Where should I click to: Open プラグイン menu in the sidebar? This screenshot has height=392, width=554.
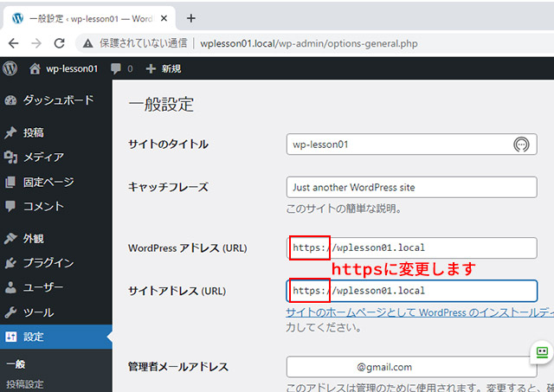pos(56,263)
